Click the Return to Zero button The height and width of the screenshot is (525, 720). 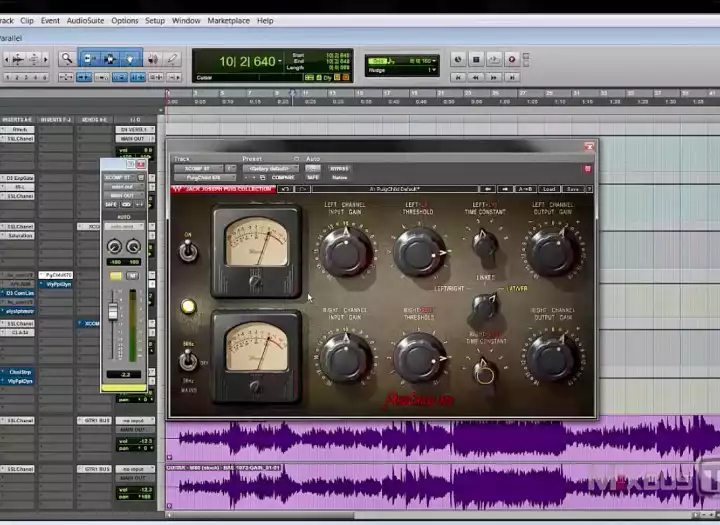pyautogui.click(x=458, y=77)
